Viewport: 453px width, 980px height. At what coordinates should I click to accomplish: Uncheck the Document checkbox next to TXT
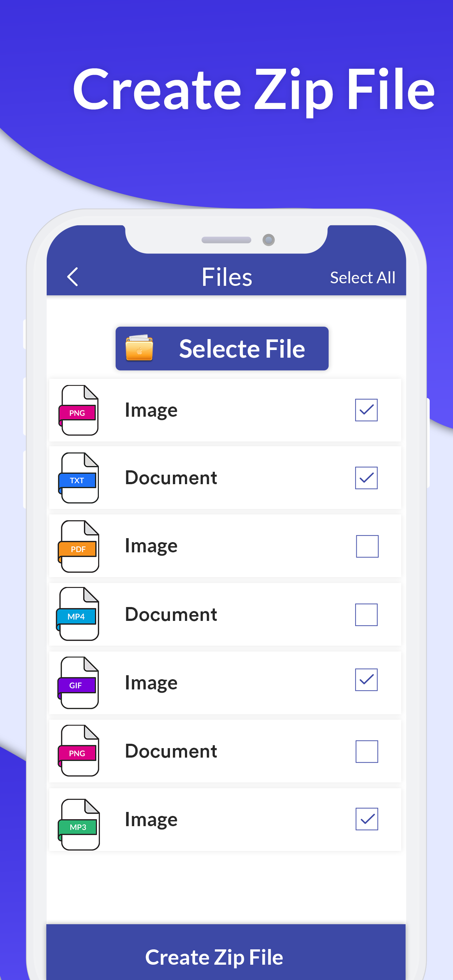[366, 478]
